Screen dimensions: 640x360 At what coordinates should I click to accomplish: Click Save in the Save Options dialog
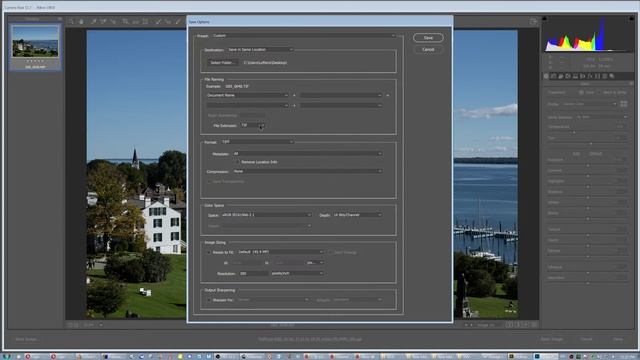(x=428, y=38)
